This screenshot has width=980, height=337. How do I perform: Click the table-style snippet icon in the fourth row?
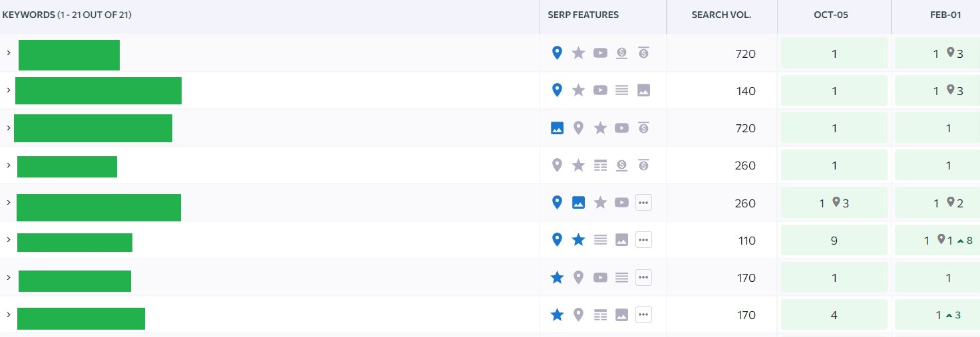(x=600, y=166)
